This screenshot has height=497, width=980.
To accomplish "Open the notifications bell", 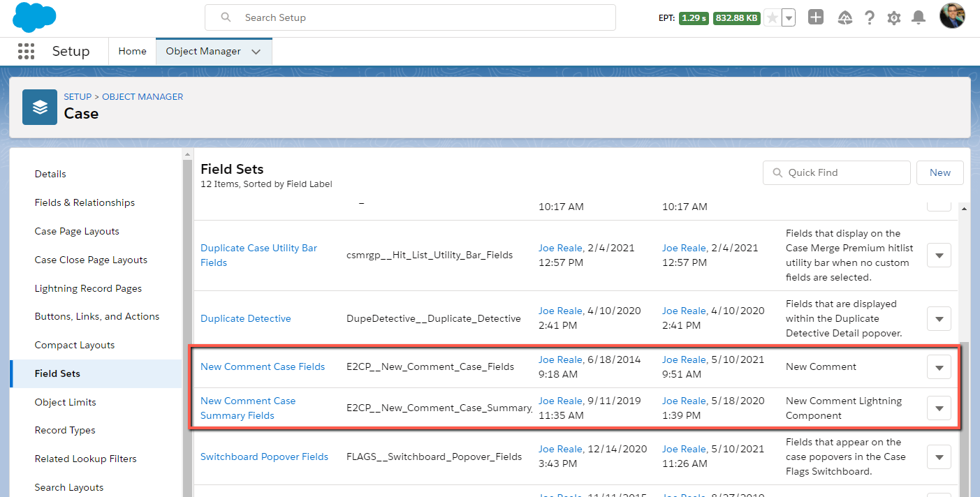I will [919, 18].
